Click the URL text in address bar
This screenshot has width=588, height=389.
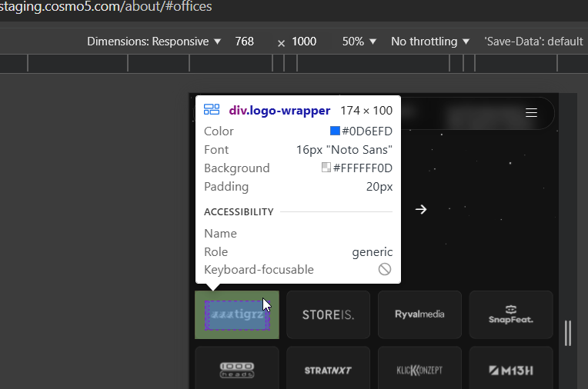tap(105, 6)
